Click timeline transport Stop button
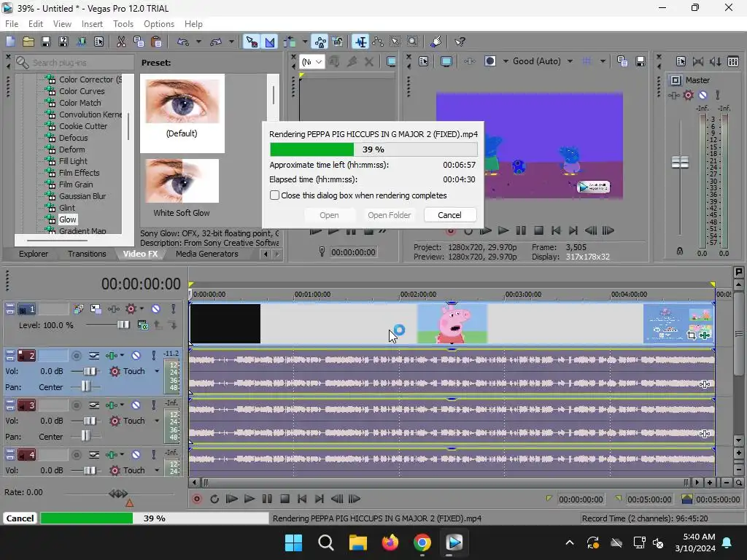Screen dimensions: 747x560 pyautogui.click(x=285, y=499)
